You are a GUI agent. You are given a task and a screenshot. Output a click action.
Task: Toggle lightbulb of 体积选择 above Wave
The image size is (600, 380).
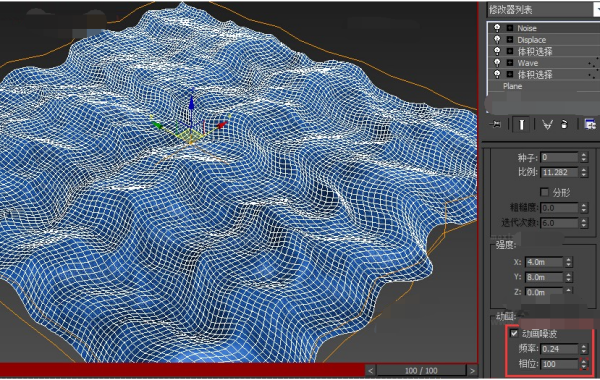[x=497, y=51]
